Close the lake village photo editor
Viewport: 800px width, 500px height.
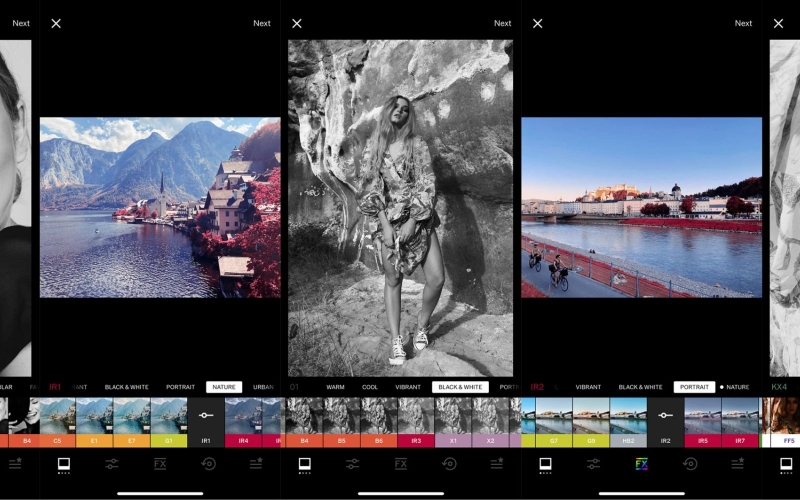[x=56, y=23]
